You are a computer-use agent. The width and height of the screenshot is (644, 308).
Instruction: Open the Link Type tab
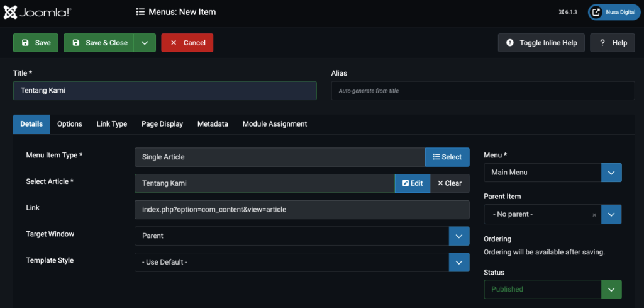[112, 124]
